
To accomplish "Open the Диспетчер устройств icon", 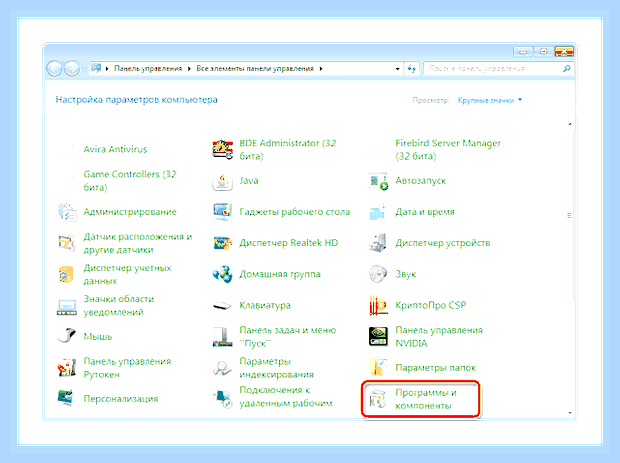I will 378,243.
